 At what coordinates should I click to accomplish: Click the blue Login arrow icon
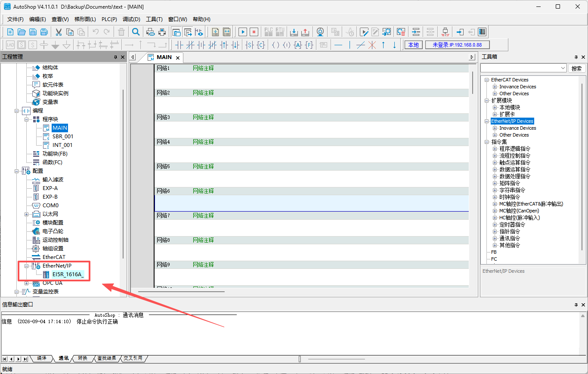[460, 32]
